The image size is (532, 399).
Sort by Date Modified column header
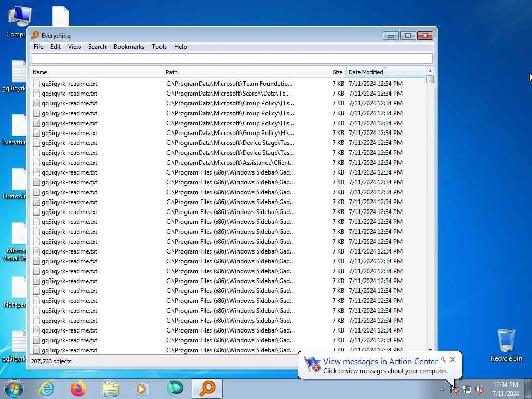click(x=385, y=72)
